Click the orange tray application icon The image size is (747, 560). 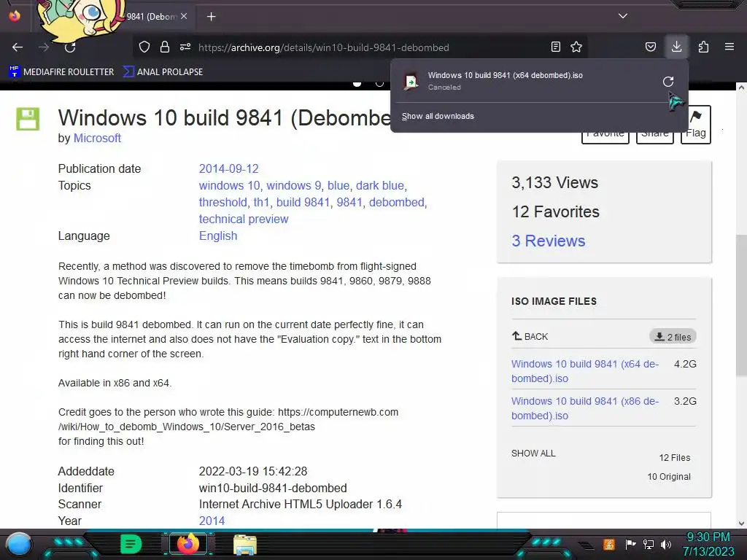tap(609, 544)
